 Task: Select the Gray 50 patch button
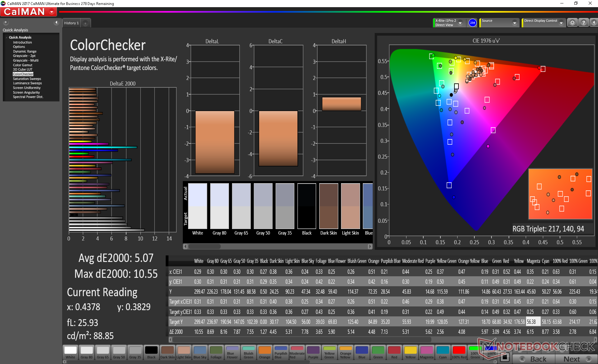click(119, 352)
